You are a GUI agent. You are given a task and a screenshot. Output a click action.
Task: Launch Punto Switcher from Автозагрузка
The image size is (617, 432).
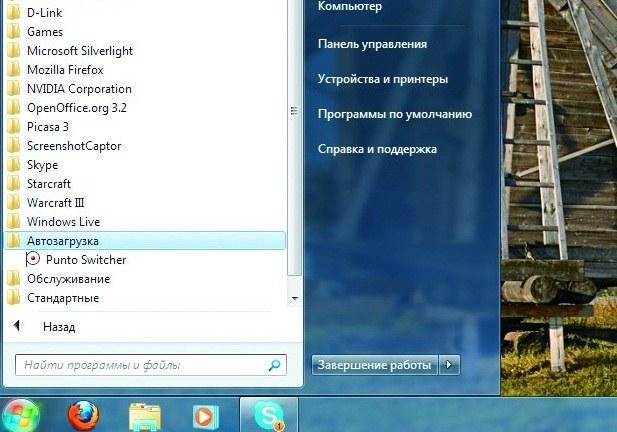(85, 260)
